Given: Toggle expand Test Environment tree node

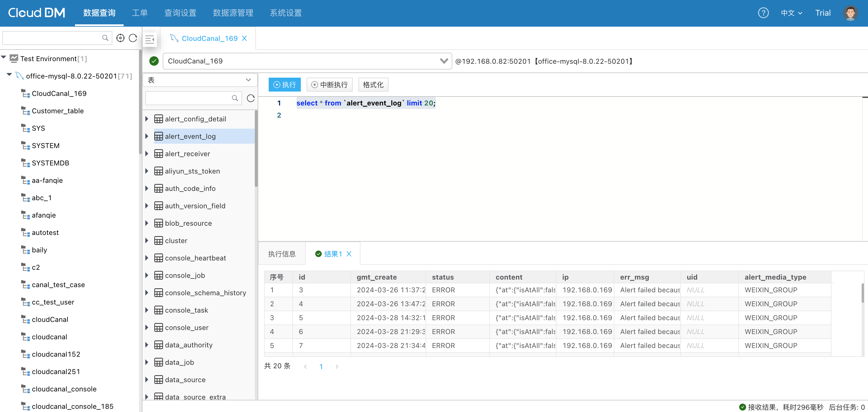Looking at the screenshot, I should [x=4, y=58].
